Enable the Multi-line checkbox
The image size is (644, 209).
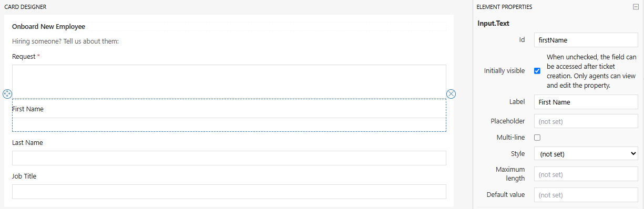click(x=537, y=138)
